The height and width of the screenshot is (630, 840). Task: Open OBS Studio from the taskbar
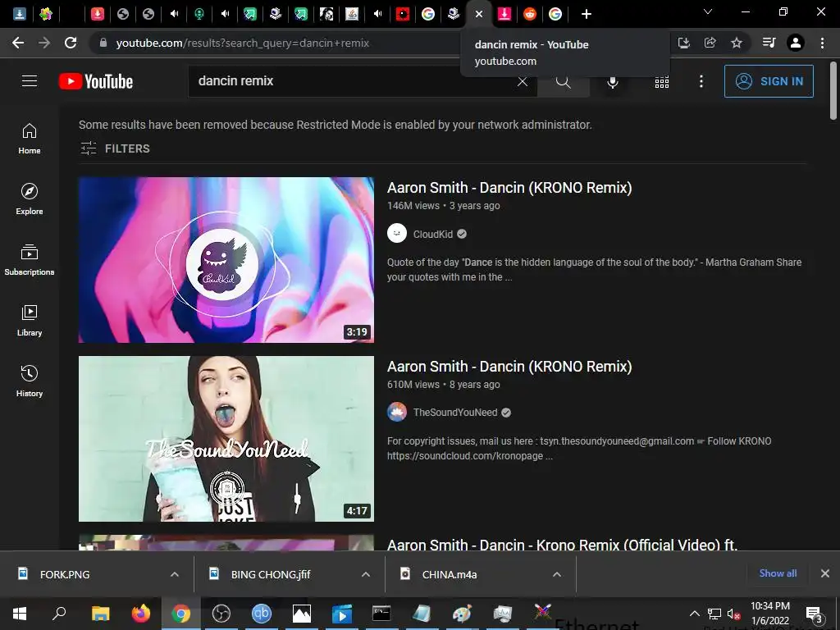click(x=221, y=614)
